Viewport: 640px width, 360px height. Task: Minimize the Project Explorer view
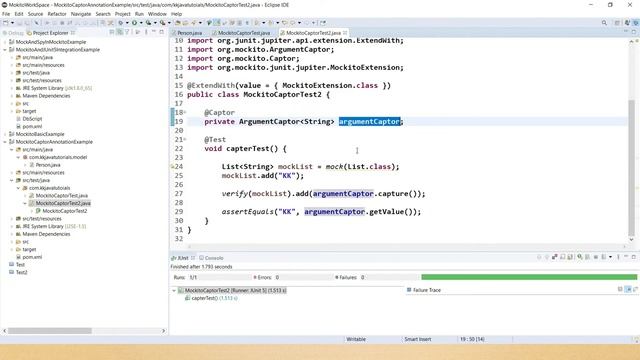pos(154,32)
